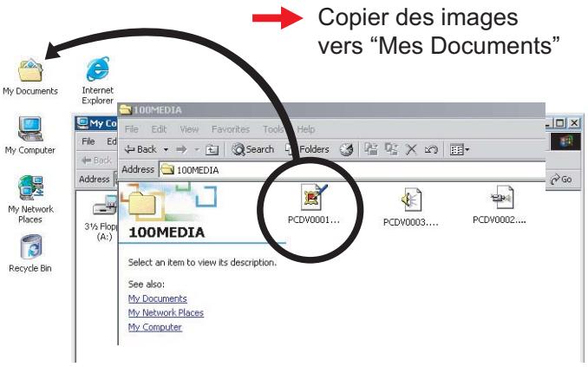The width and height of the screenshot is (588, 367).
Task: Toggle the Folders pane button
Action: tap(308, 149)
